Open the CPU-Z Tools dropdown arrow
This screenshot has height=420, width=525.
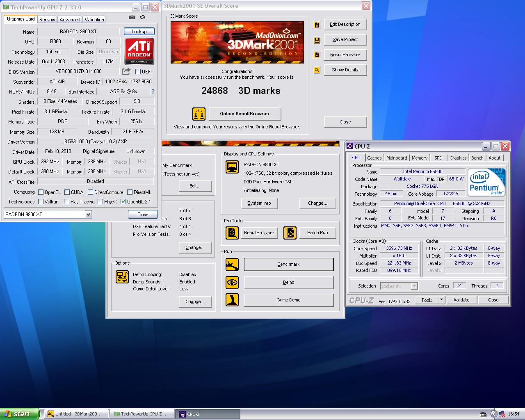pos(442,300)
